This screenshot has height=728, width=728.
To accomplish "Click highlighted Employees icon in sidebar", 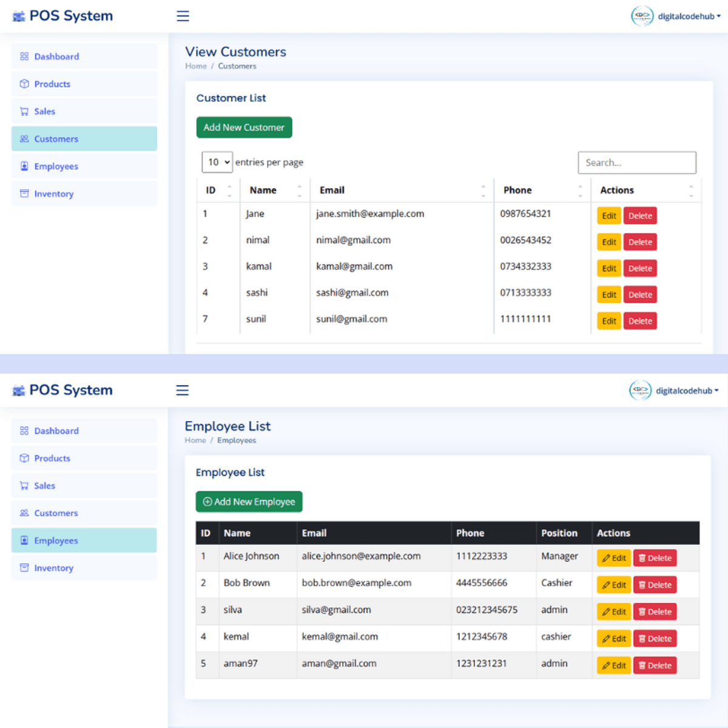I will (x=24, y=541).
